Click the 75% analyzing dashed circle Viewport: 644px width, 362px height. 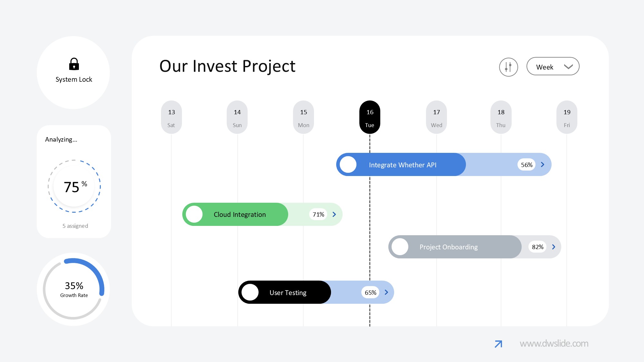[x=74, y=186]
